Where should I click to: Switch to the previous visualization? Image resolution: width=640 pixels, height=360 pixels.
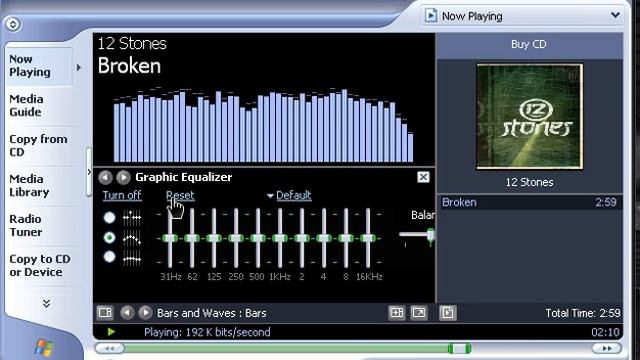[127, 313]
